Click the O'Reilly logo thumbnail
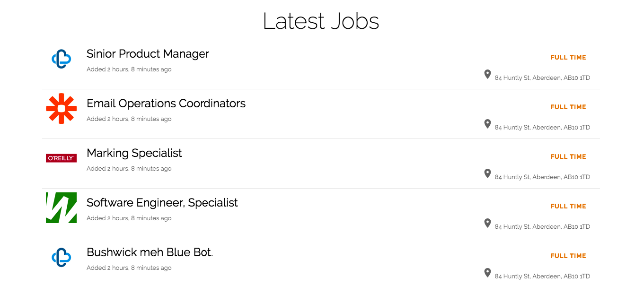The image size is (644, 285). coord(61,158)
